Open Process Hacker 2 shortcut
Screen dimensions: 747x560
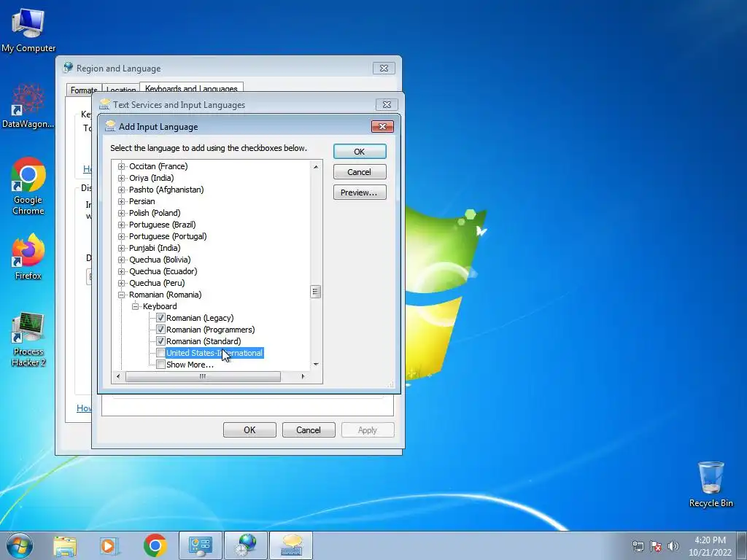[28, 339]
